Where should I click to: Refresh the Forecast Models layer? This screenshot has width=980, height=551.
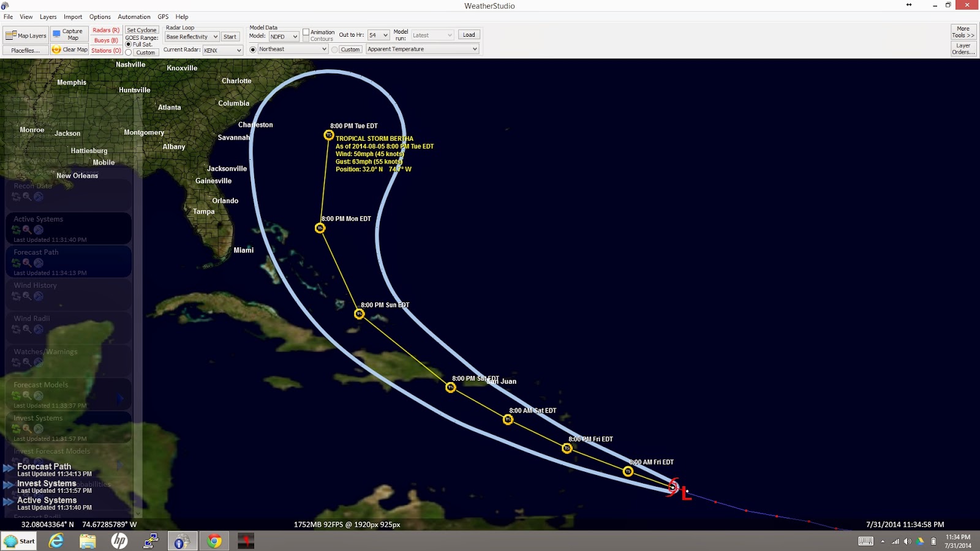point(17,395)
